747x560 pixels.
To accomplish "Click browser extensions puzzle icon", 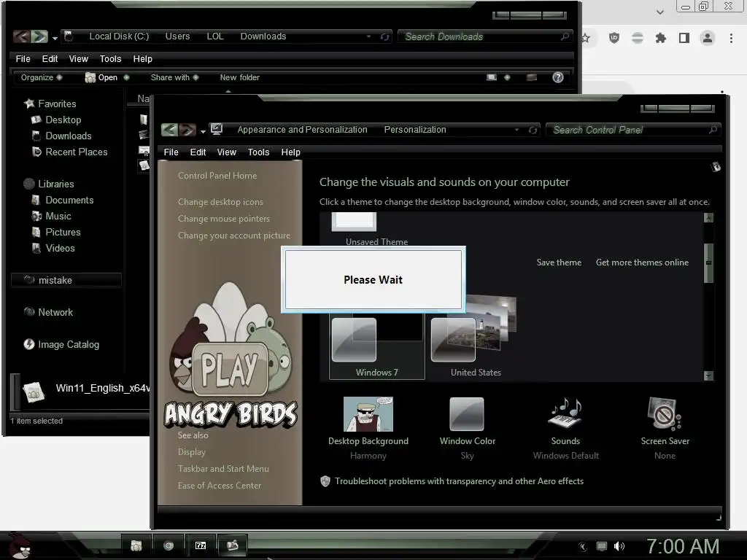I will (x=660, y=38).
